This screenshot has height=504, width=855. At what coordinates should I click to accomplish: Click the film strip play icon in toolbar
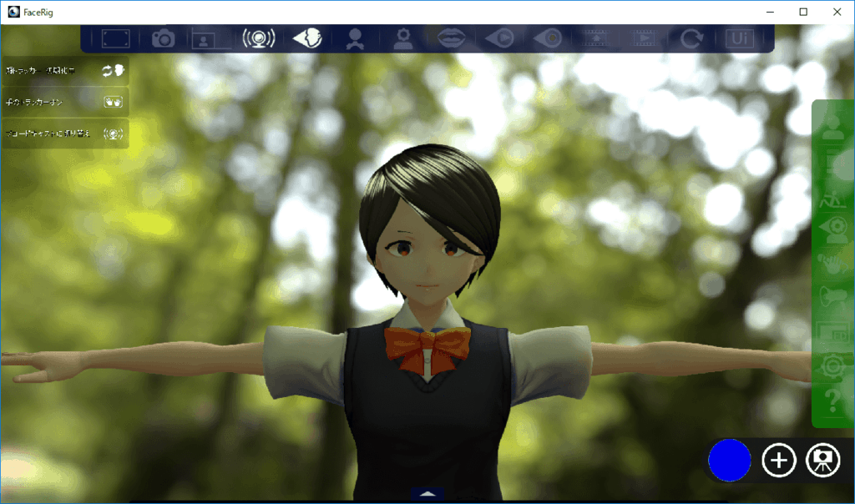(643, 38)
